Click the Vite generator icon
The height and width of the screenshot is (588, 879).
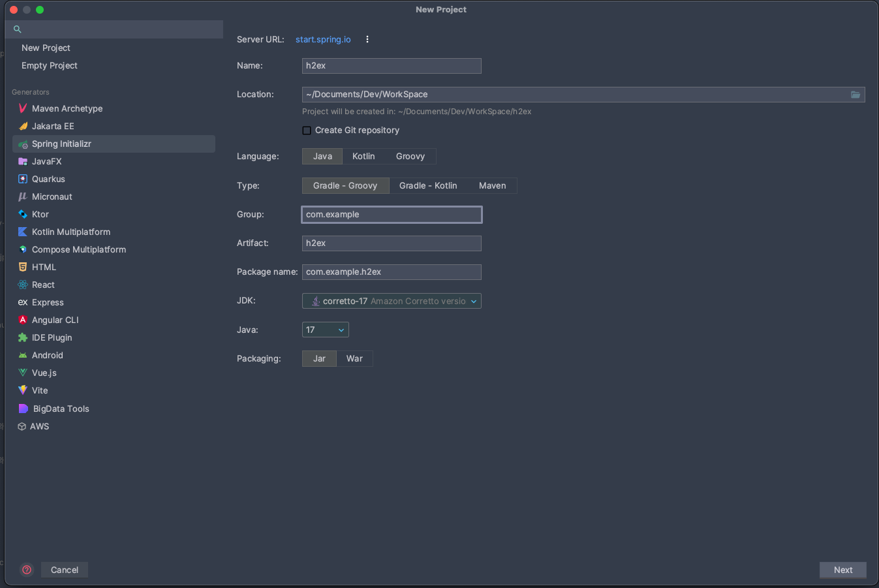(x=23, y=390)
